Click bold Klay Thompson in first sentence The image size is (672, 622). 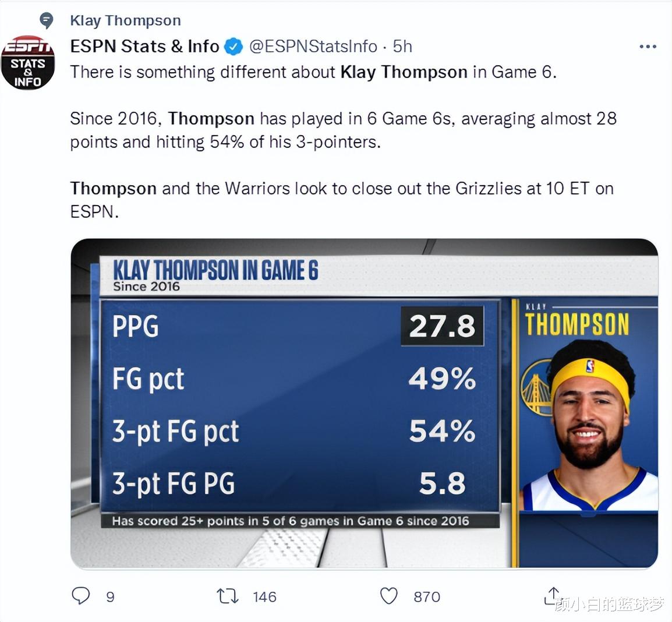[404, 72]
